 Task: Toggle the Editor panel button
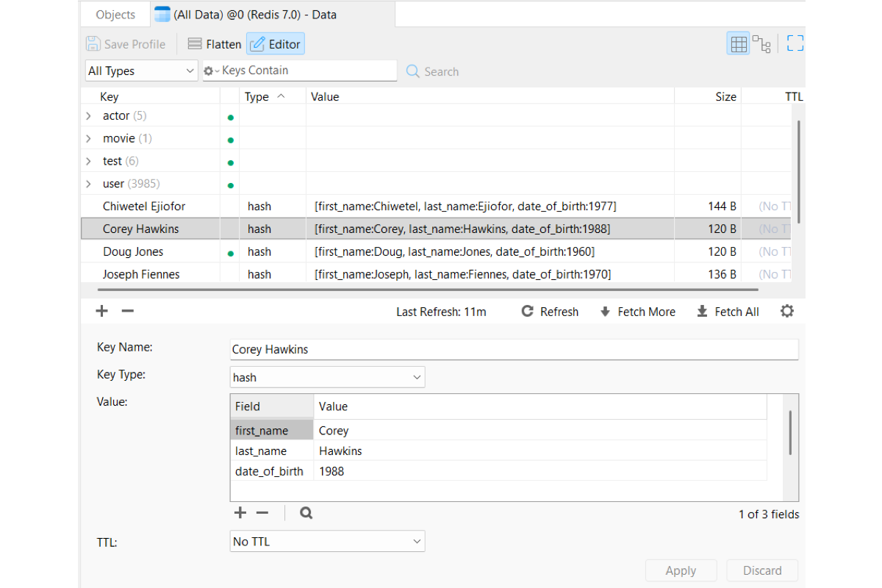pyautogui.click(x=275, y=44)
